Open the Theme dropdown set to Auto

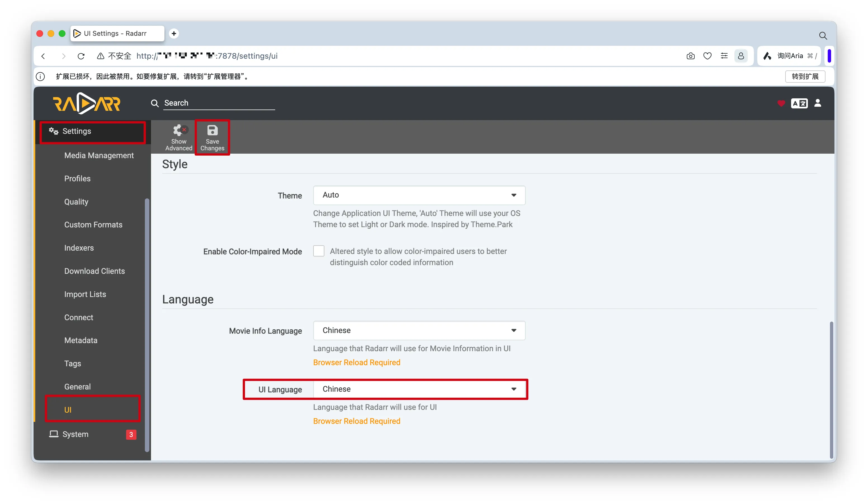pos(419,195)
